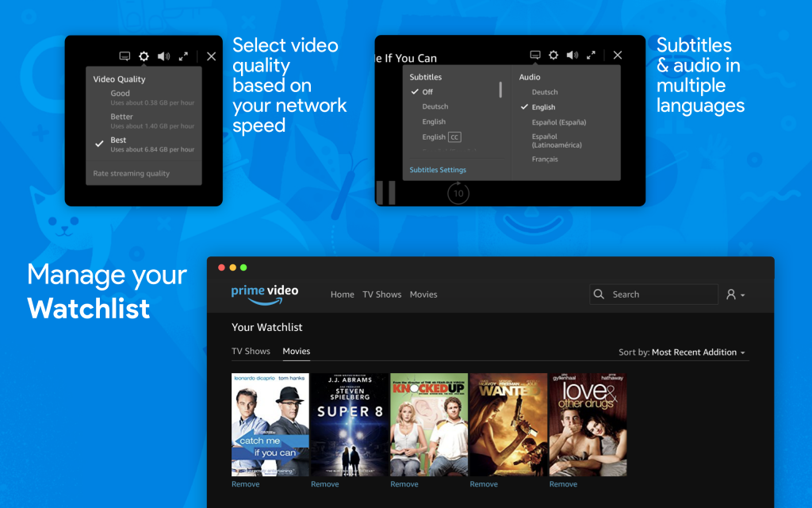Viewport: 812px width, 508px height.
Task: Click Rate streaming quality
Action: [x=132, y=174]
